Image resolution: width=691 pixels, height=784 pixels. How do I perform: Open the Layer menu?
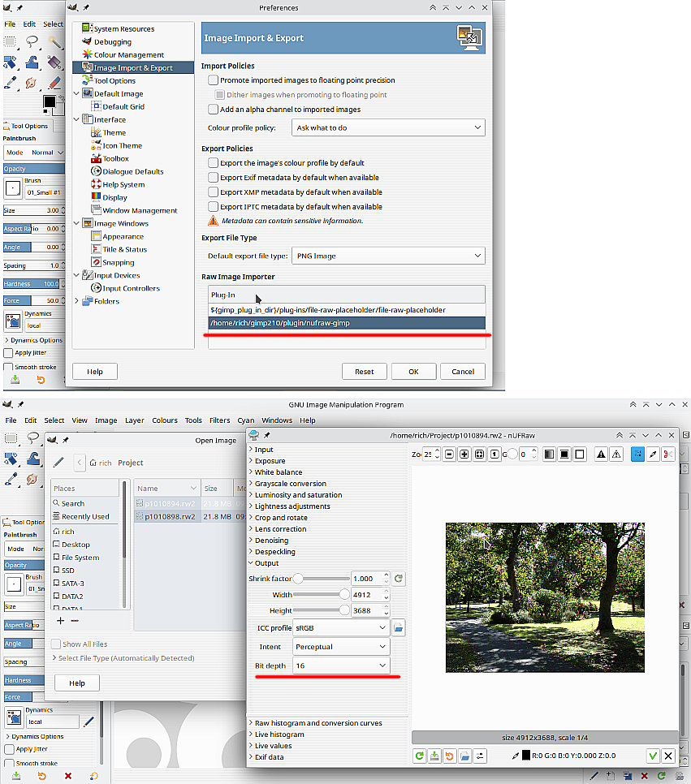pyautogui.click(x=135, y=420)
